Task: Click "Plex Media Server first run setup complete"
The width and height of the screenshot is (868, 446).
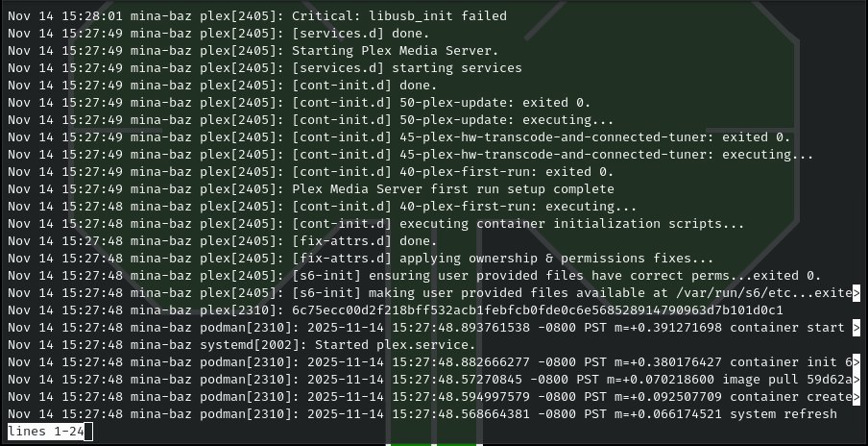Action: coord(452,189)
